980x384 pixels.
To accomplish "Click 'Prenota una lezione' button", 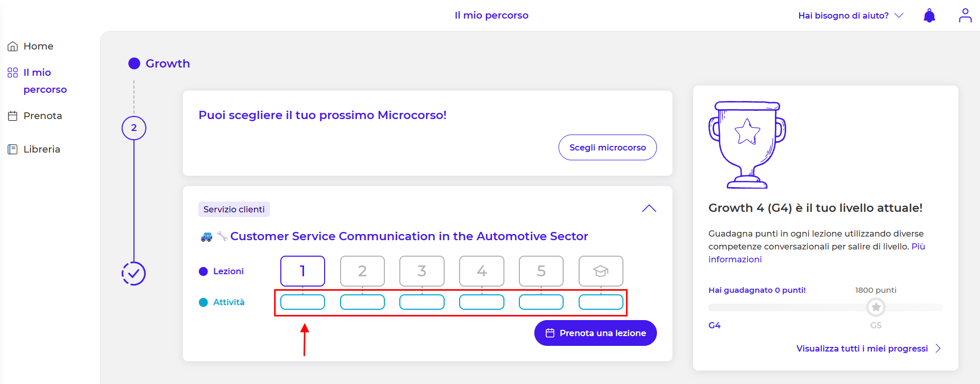I will (595, 333).
